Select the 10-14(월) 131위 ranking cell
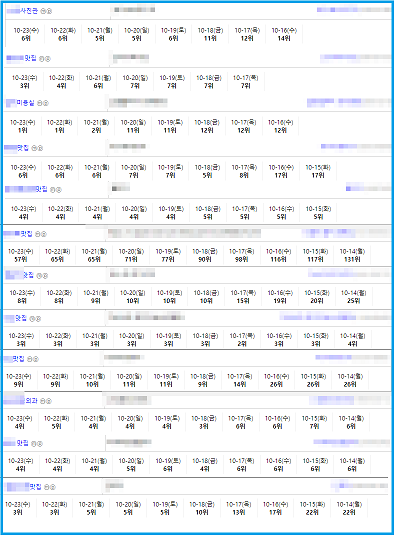 tap(352, 255)
